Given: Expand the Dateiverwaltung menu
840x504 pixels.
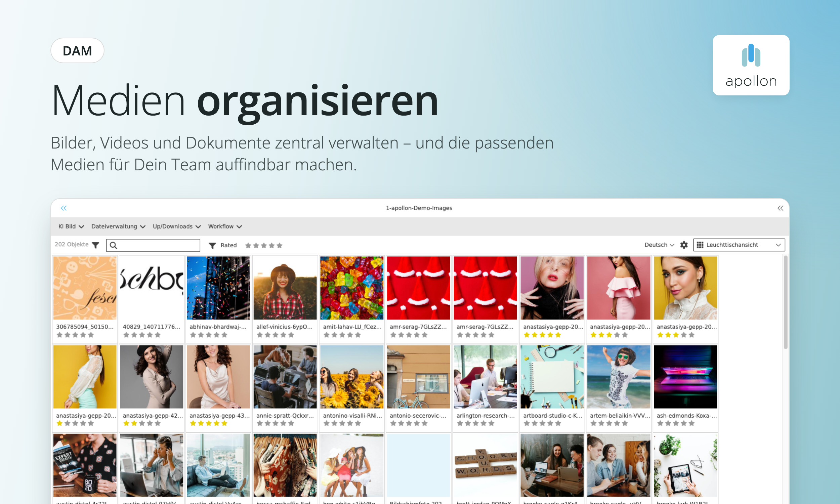Looking at the screenshot, I should 118,226.
